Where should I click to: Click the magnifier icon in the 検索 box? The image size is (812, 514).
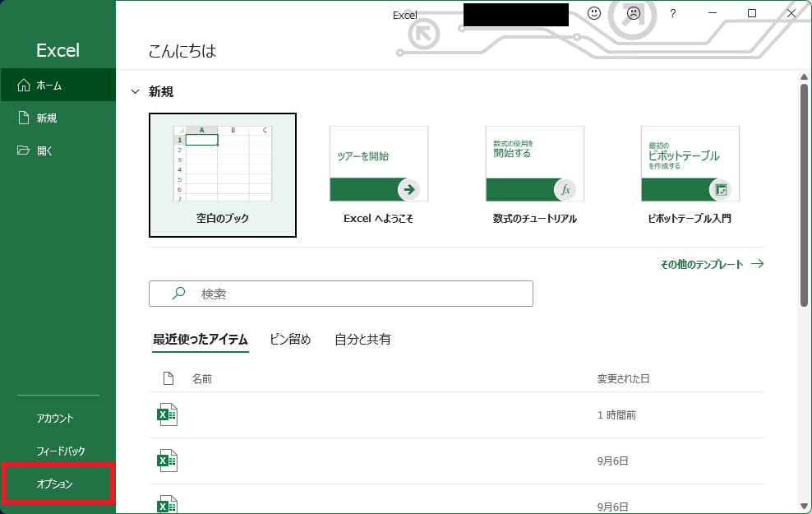click(x=178, y=294)
